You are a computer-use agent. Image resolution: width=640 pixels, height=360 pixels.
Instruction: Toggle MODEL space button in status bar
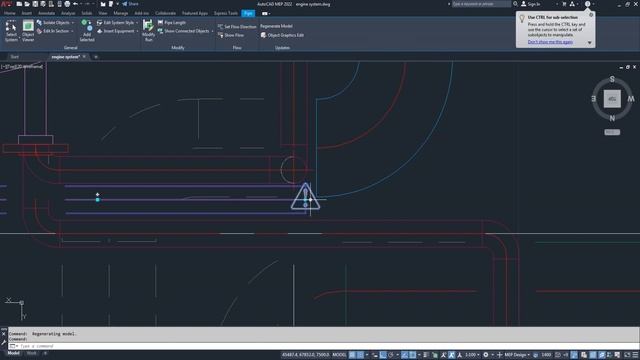[x=339, y=355]
